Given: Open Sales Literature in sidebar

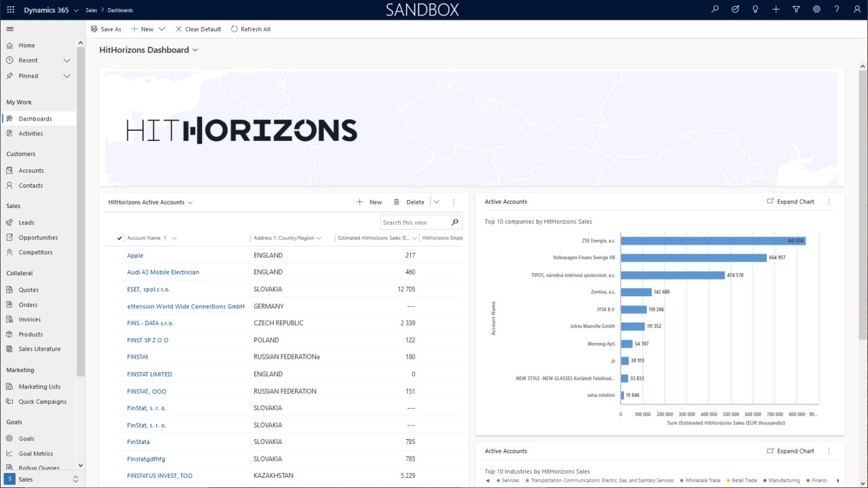Looking at the screenshot, I should tap(38, 349).
